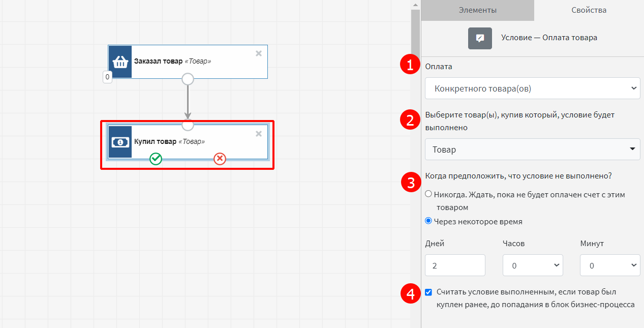The width and height of the screenshot is (644, 328).
Task: Remove the «Заказал товар» block with its X
Action: (258, 53)
